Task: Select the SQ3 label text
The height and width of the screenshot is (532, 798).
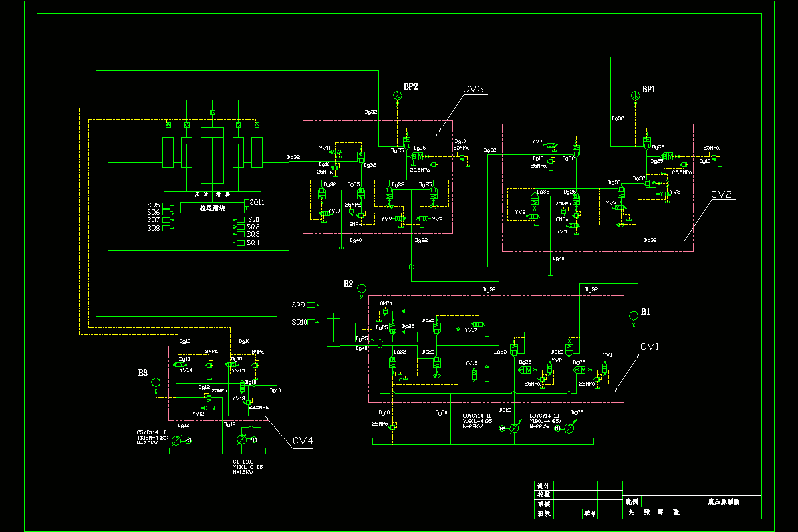Action: click(x=253, y=235)
